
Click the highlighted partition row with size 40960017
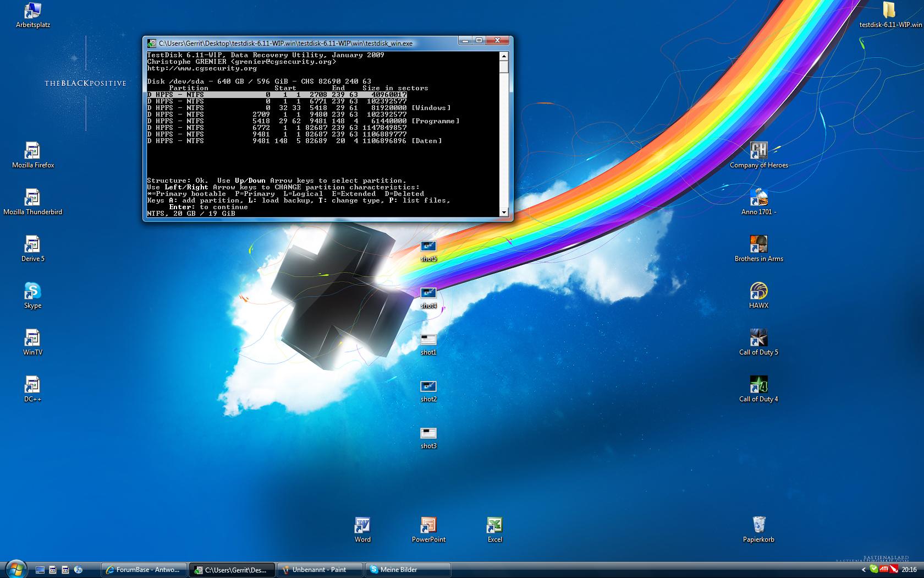pos(277,95)
